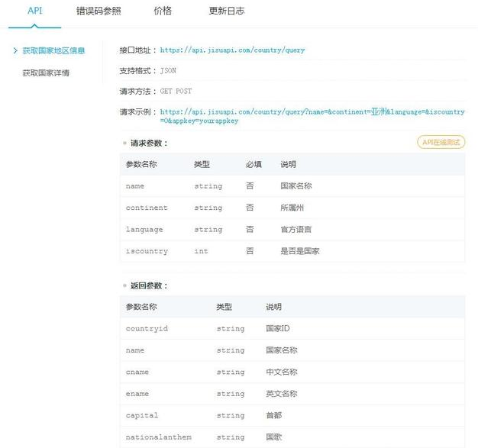Image resolution: width=478 pixels, height=448 pixels.
Task: Click 参数名称 header in request table
Action: tap(141, 164)
